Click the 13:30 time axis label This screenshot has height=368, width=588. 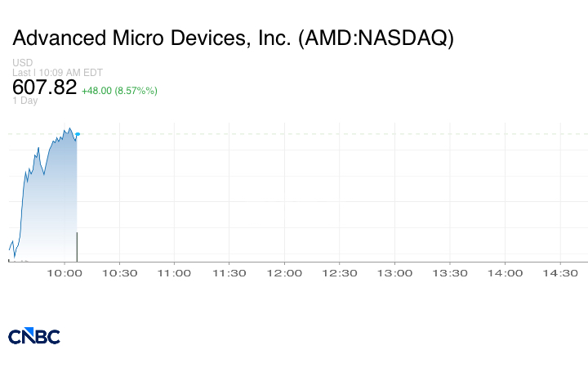click(x=450, y=273)
